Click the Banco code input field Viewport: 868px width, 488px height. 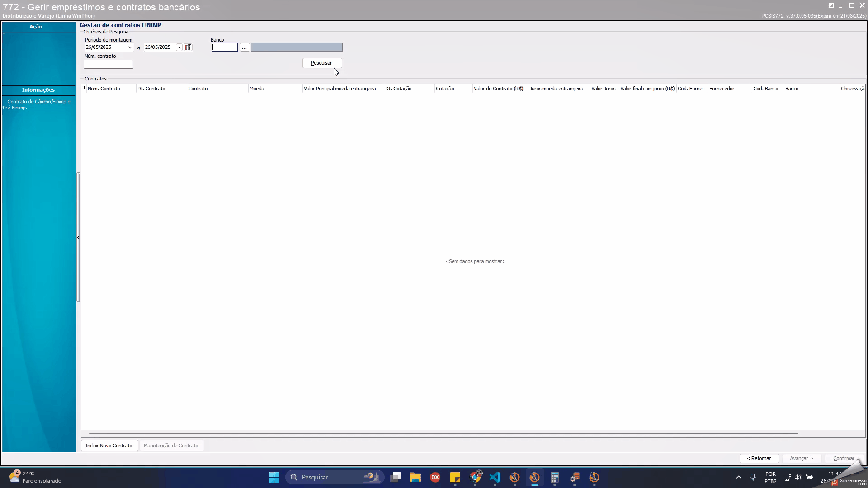click(x=224, y=47)
